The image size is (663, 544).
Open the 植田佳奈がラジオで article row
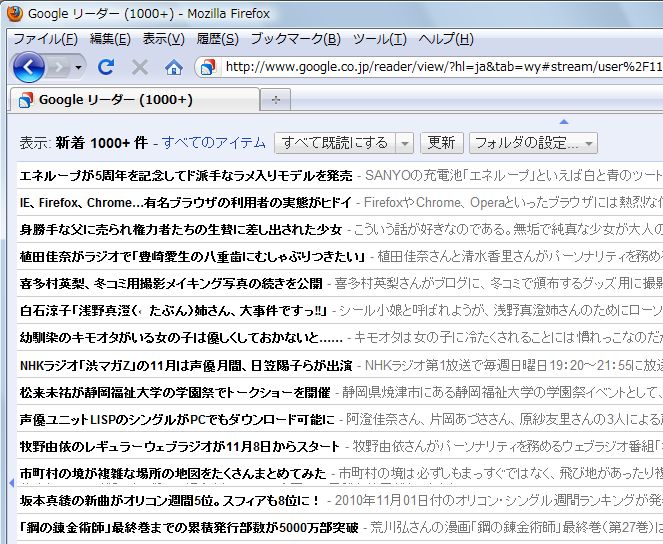pos(340,257)
